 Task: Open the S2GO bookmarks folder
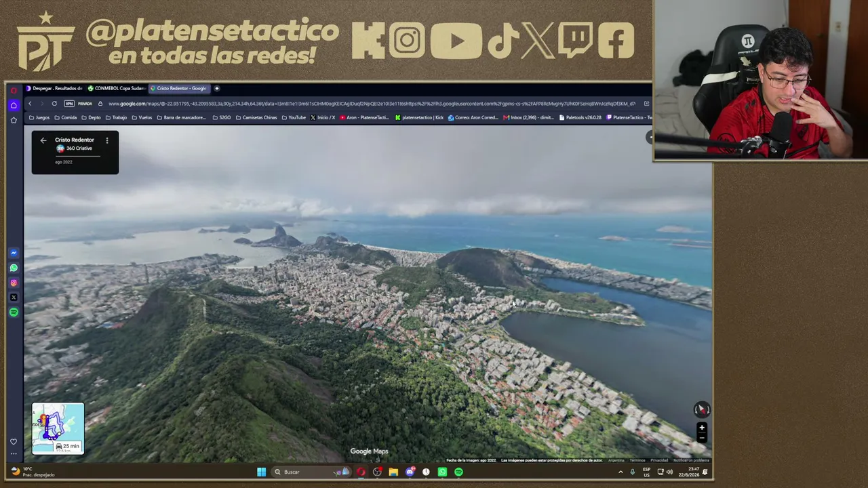pos(222,117)
